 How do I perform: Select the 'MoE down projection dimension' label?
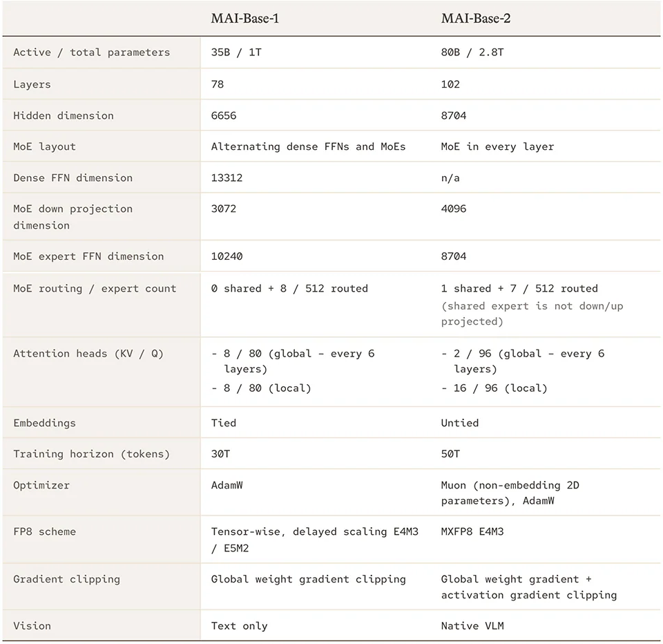(x=73, y=217)
